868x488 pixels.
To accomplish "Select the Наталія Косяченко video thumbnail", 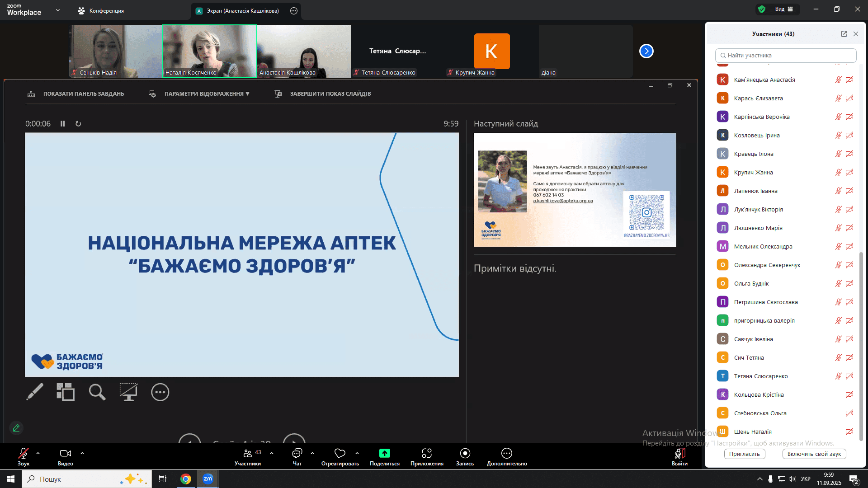I will (210, 51).
